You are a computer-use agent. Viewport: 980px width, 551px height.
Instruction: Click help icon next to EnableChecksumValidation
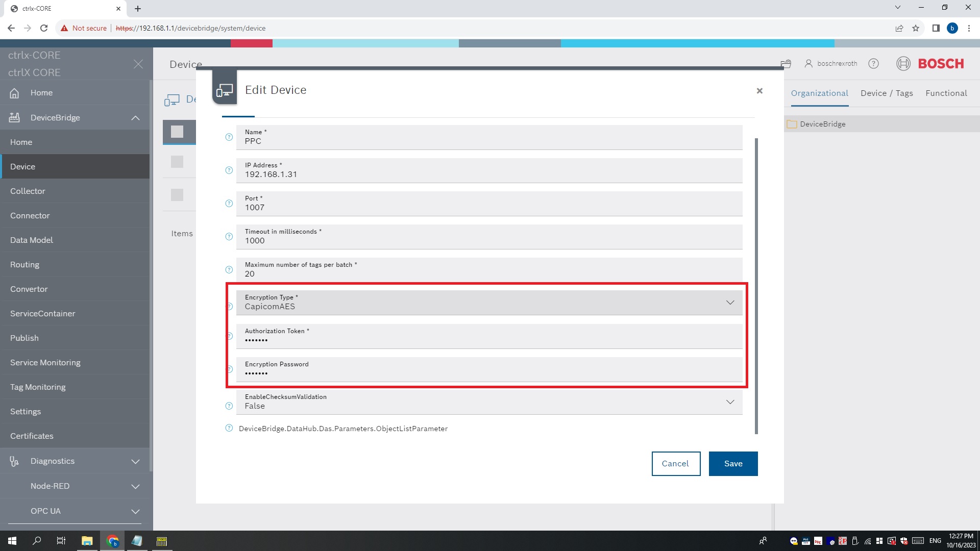pos(229,406)
